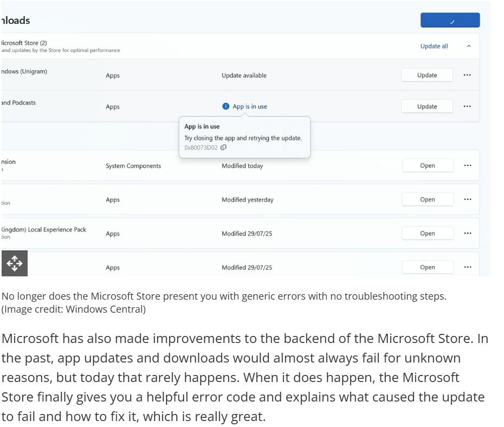
Task: Open more options for last Modified 29/07/25 row
Action: pos(468,267)
